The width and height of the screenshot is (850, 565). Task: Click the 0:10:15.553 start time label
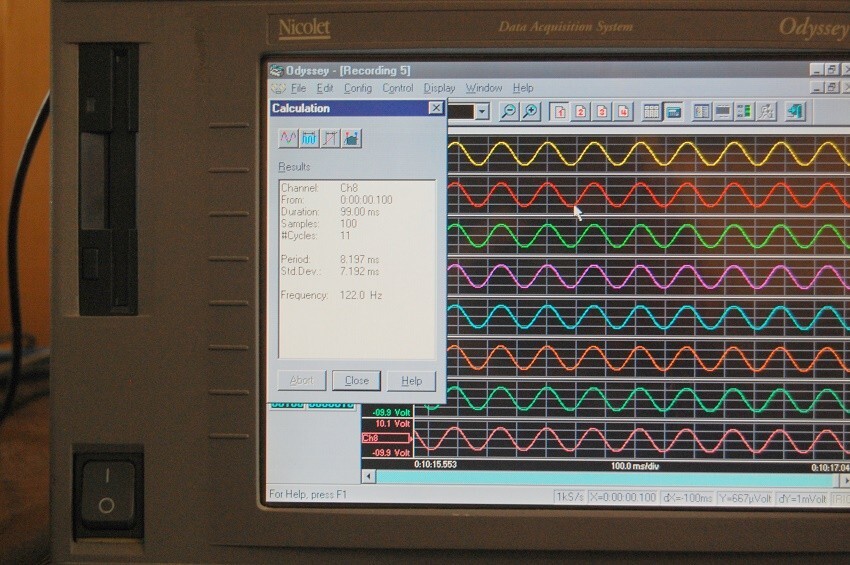(x=435, y=465)
